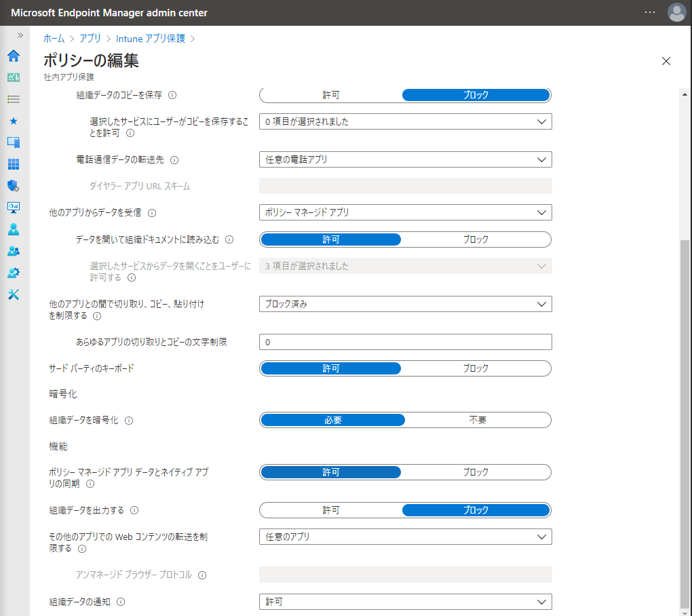This screenshot has height=616, width=692.
Task: Open ブロック済み dropdown
Action: [x=406, y=304]
